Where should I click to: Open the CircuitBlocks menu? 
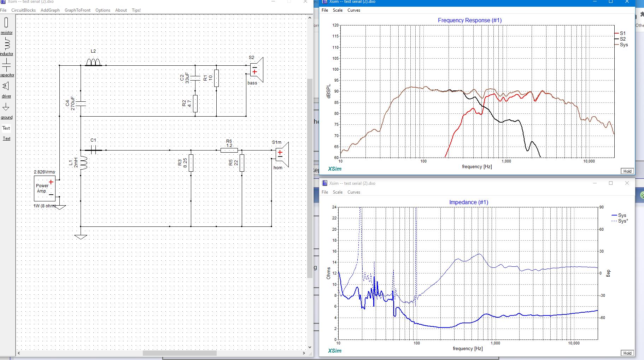23,10
